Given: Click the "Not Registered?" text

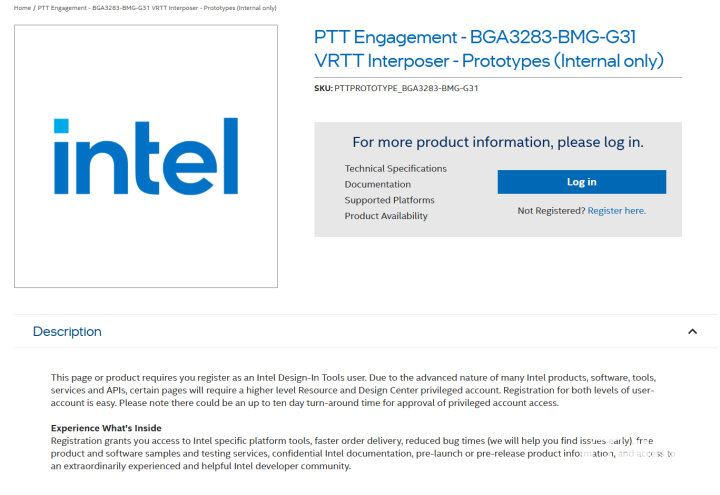Looking at the screenshot, I should click(551, 211).
